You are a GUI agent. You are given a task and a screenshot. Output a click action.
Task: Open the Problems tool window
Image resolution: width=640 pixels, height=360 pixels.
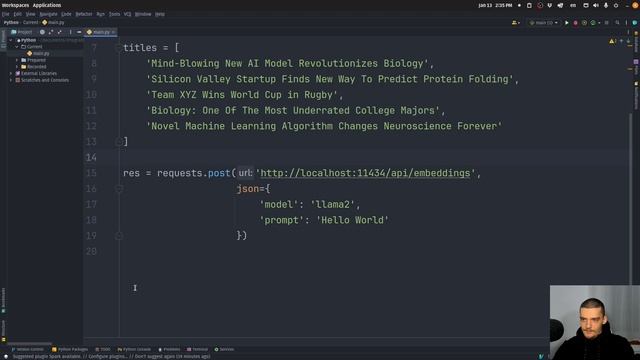[169, 349]
